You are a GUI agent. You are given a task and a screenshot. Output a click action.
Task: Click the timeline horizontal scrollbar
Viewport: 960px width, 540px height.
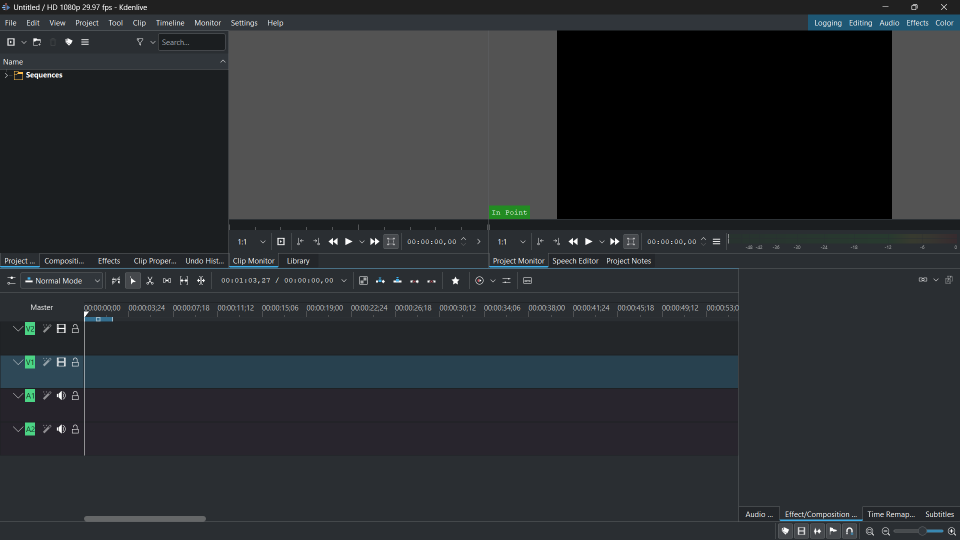144,519
